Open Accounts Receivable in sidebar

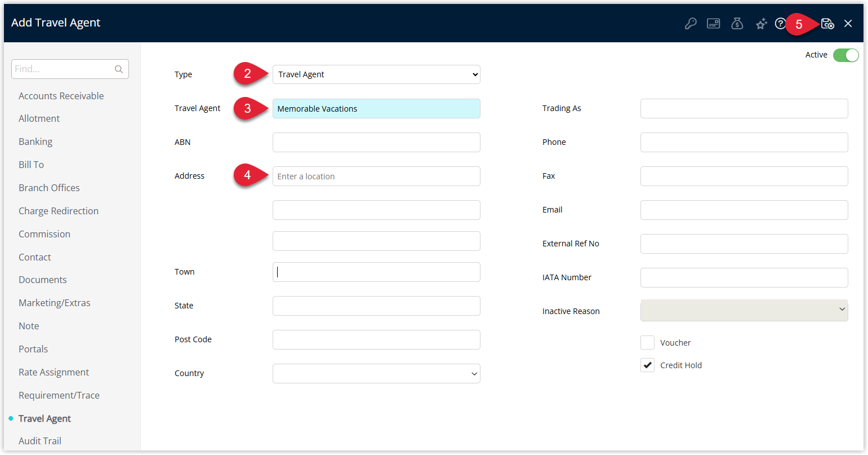tap(61, 96)
